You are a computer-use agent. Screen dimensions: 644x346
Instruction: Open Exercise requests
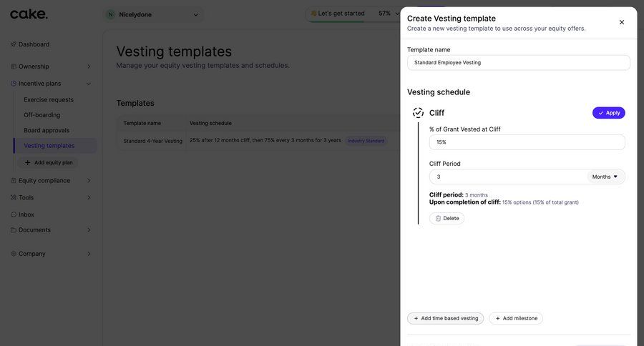pos(49,99)
